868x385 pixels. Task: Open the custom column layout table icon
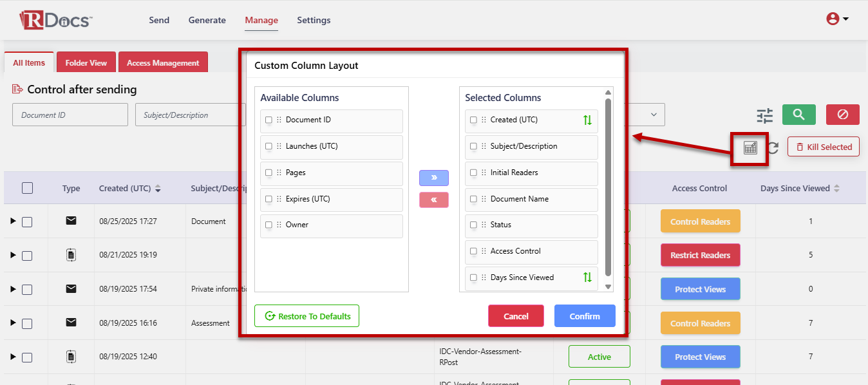(x=749, y=147)
